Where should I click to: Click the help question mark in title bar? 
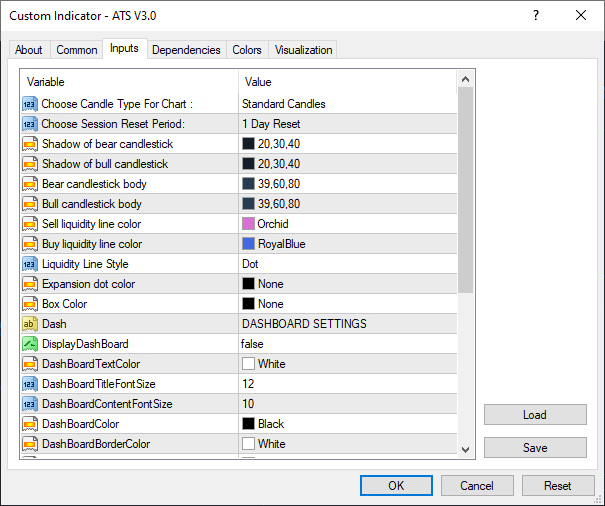[536, 16]
